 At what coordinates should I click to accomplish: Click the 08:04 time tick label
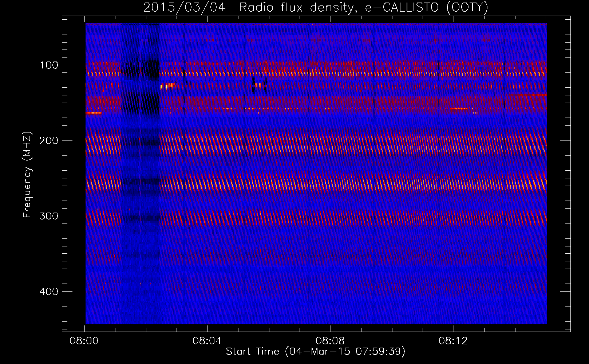207,341
